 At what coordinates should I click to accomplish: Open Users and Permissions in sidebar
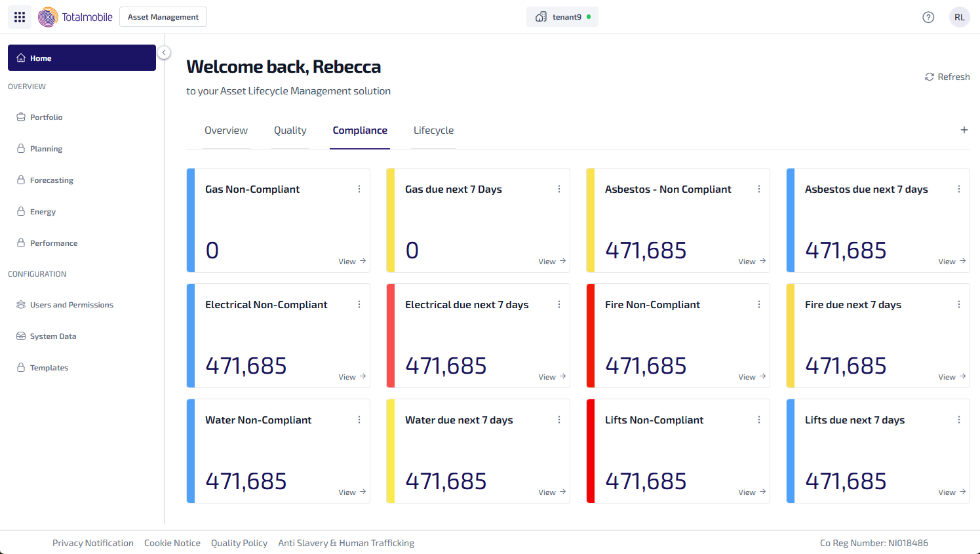click(71, 305)
